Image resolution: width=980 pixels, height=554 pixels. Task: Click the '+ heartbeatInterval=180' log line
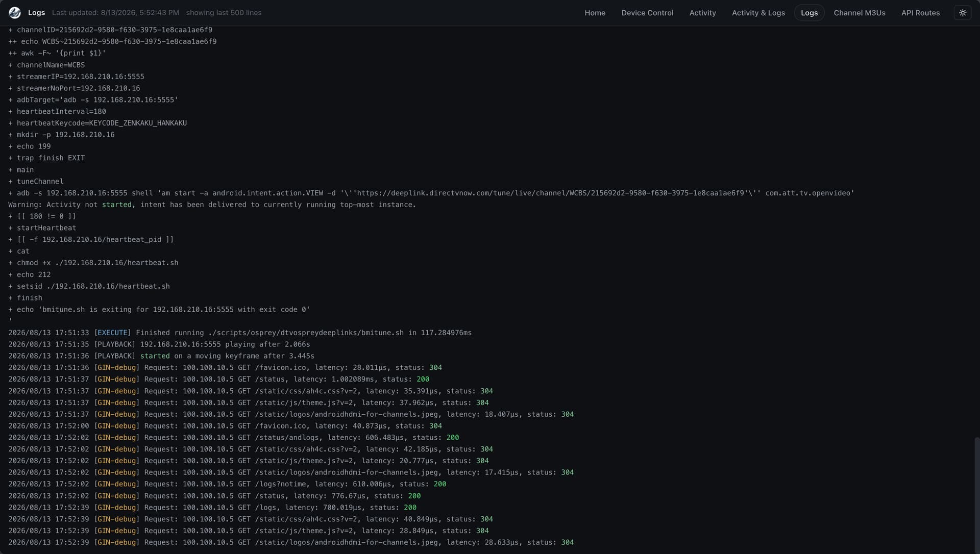(57, 111)
